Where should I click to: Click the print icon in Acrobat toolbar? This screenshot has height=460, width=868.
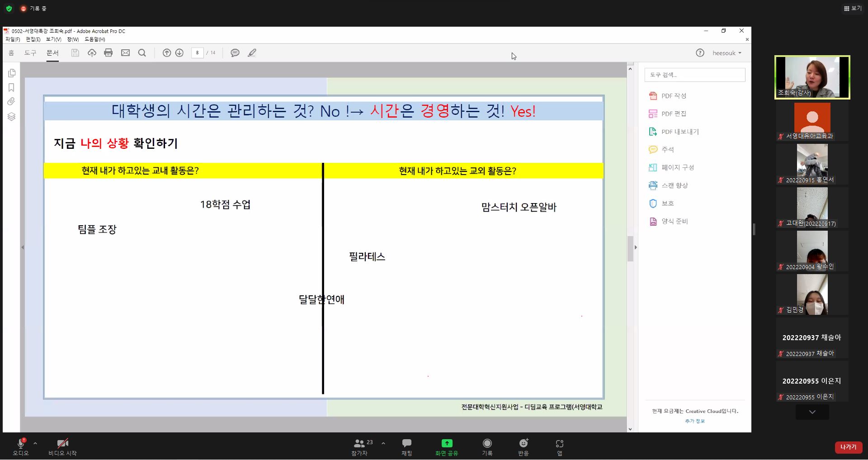pos(108,53)
